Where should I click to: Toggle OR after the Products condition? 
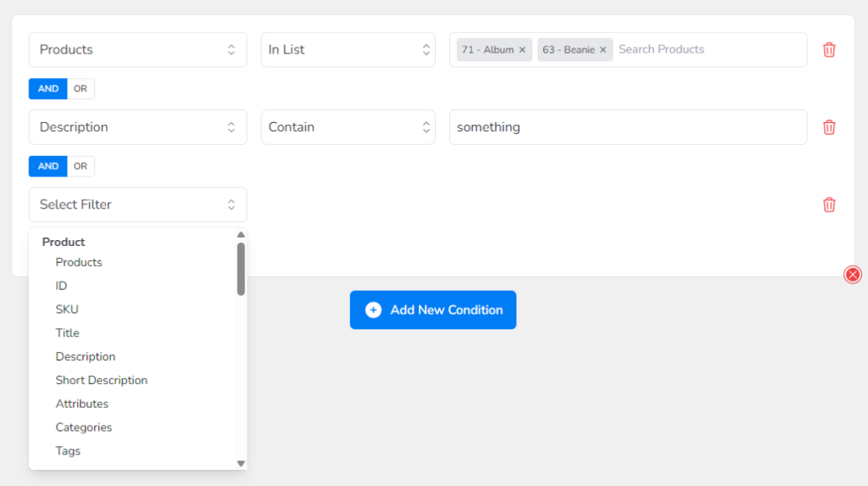pos(81,89)
